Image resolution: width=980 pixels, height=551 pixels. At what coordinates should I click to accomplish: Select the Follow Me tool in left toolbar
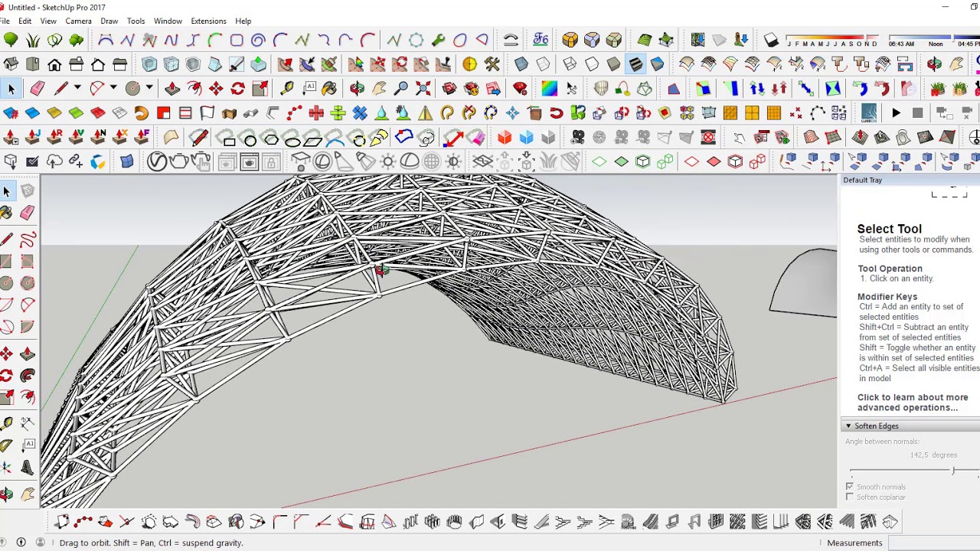28,375
